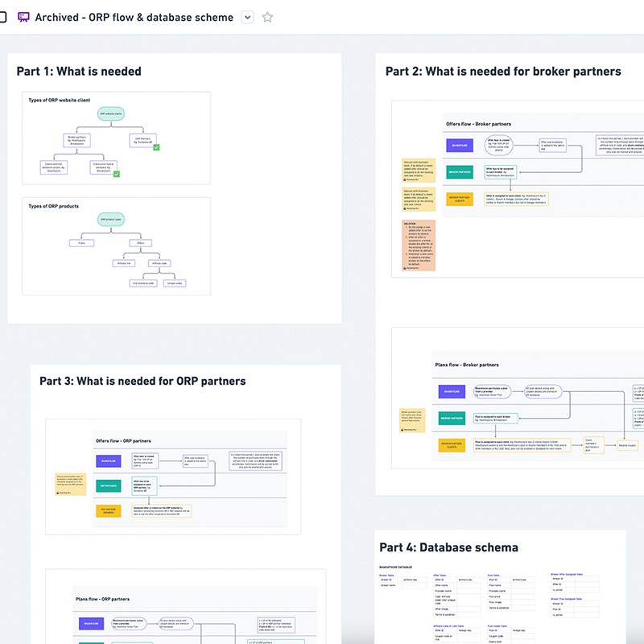Click the title 'Archived - ORP flow & database scheme'
644x644 pixels.
[x=134, y=17]
